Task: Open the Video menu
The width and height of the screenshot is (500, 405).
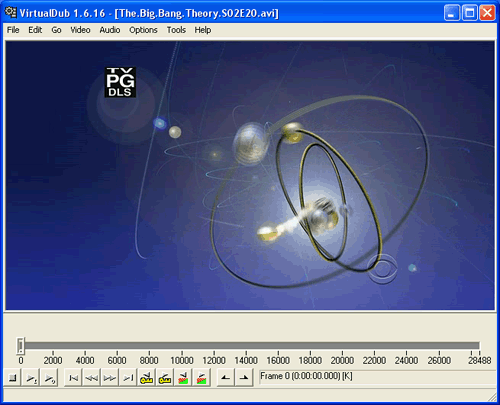Action: coord(80,30)
